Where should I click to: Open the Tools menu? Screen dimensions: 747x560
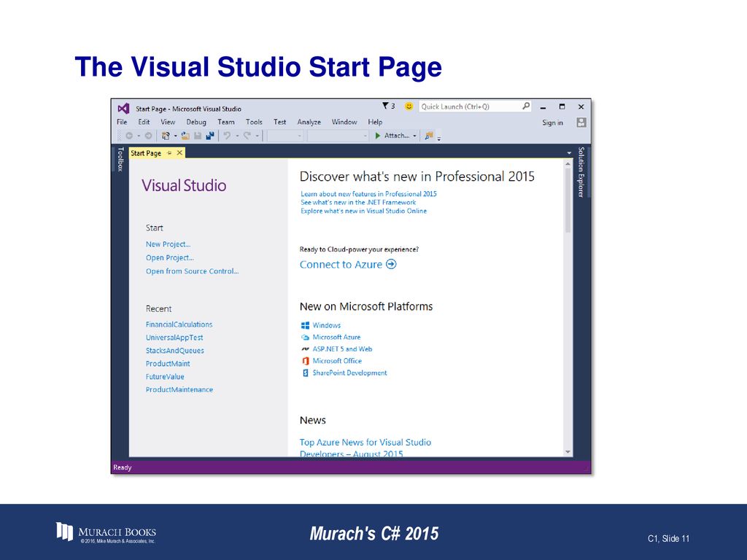(x=254, y=122)
